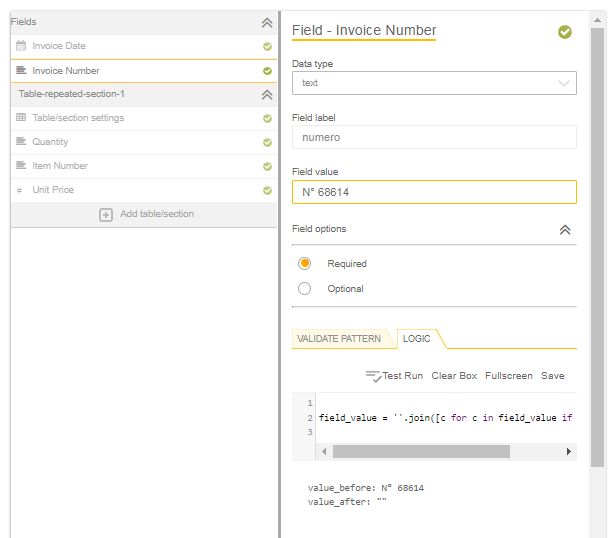Click the value_before output text

pyautogui.click(x=366, y=488)
